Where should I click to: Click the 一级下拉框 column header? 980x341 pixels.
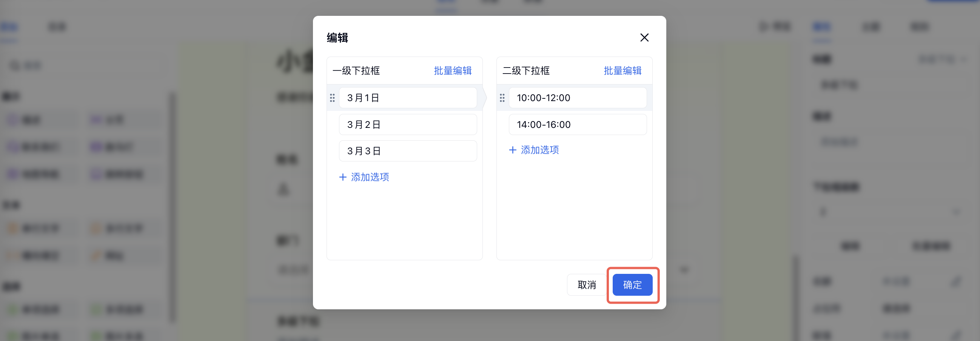[356, 71]
